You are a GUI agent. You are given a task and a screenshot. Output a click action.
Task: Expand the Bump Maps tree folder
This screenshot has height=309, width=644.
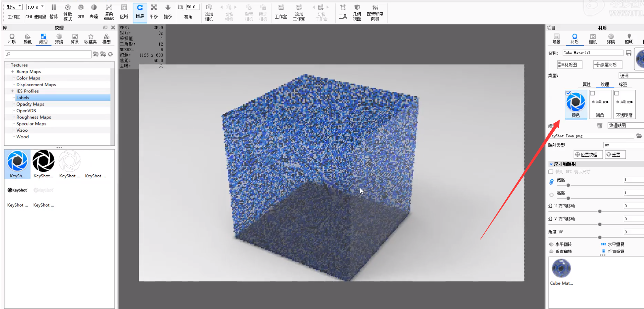pyautogui.click(x=13, y=71)
